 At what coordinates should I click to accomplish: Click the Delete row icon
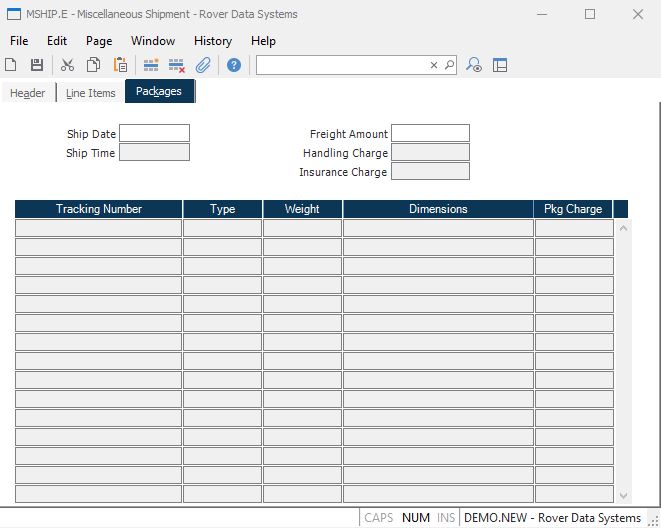[x=177, y=65]
